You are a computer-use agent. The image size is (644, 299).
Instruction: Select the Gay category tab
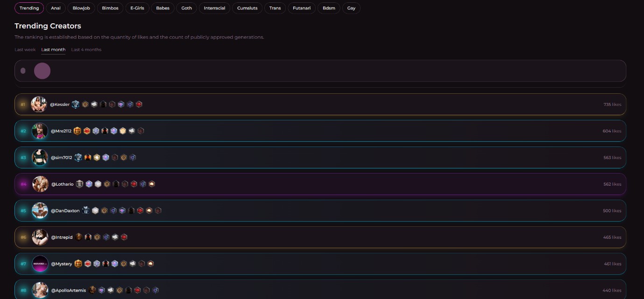pos(351,8)
